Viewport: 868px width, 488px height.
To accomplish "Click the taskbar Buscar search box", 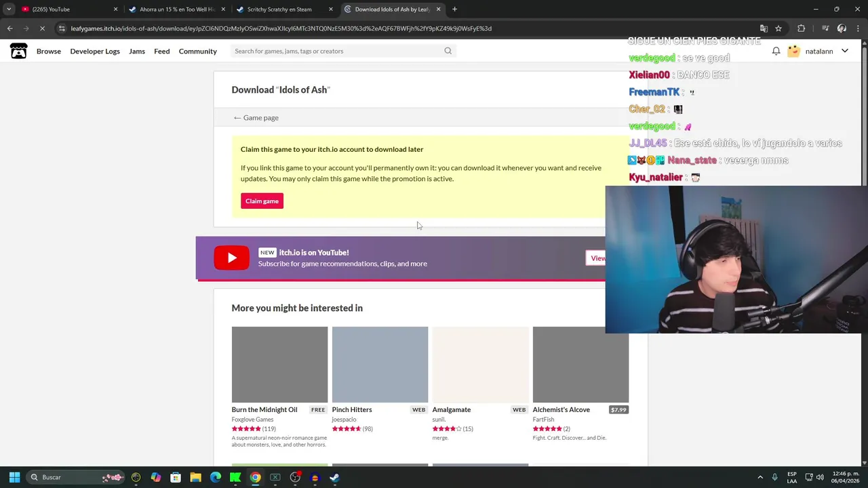I will point(77,477).
